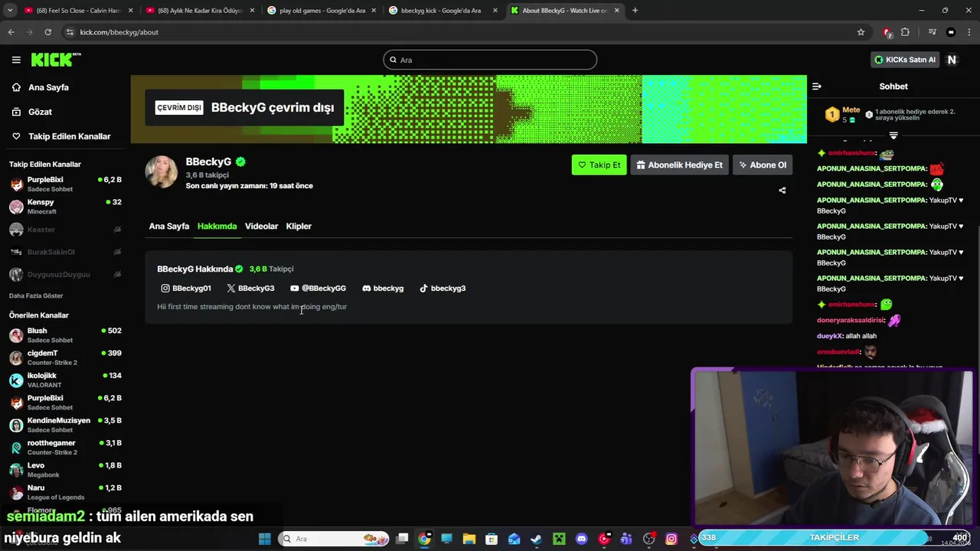Switch to bbeckyg kick Google tab
980x551 pixels.
(443, 11)
